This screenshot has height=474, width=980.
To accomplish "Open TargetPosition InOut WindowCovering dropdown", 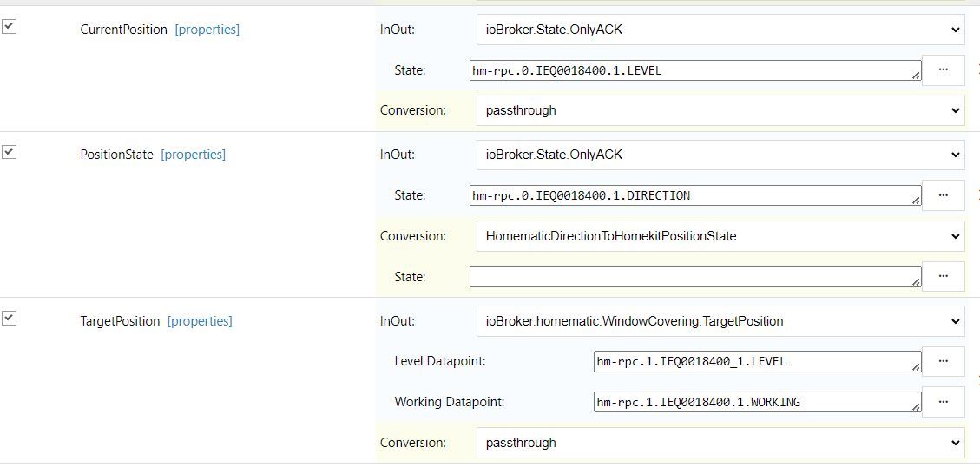I will pyautogui.click(x=720, y=321).
